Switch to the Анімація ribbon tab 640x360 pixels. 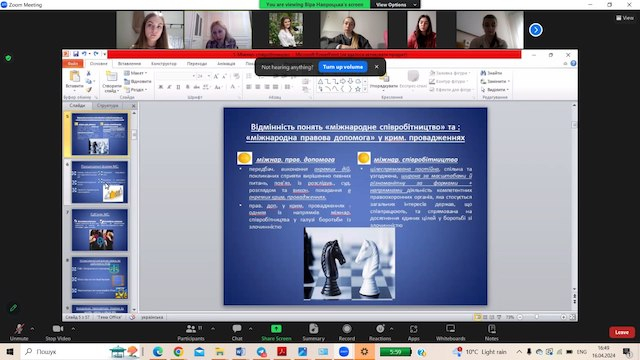(226, 64)
